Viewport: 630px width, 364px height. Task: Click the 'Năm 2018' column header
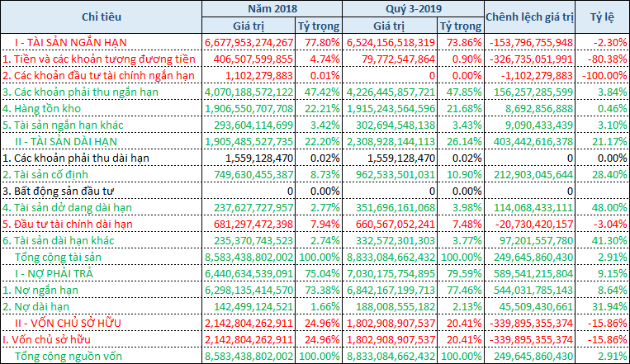(272, 9)
